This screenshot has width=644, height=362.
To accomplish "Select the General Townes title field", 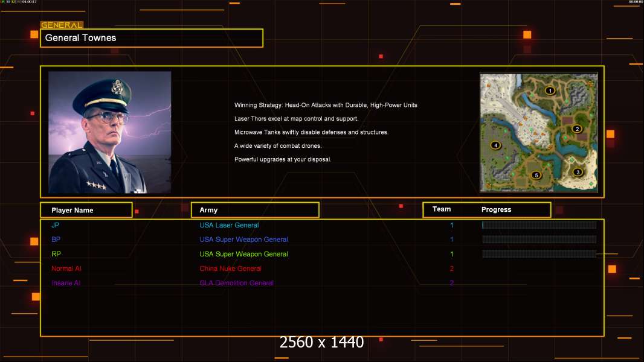I will (x=152, y=38).
